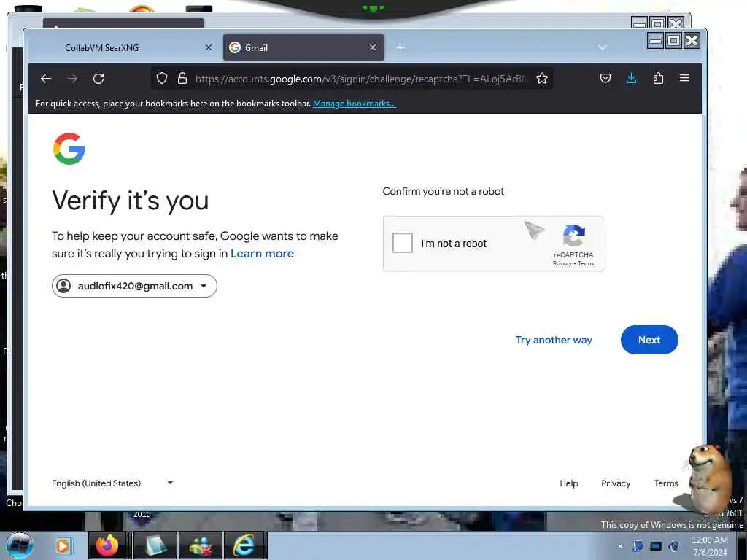Close the CollabVM SearXNG tab
Viewport: 747px width, 560px height.
click(x=208, y=47)
